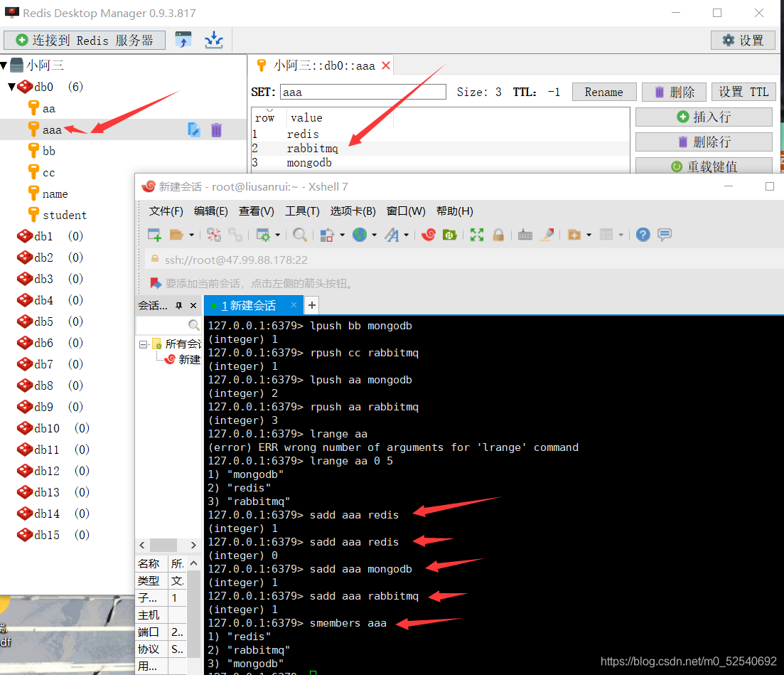Collapse the 小阿三 connection tree node
Viewport: 784px width, 675px height.
click(4, 65)
